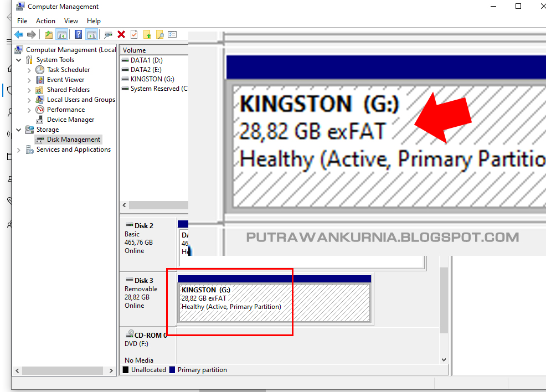The height and width of the screenshot is (392, 546).
Task: Click the Connect/Rescan disk toolbar icon
Action: point(109,34)
